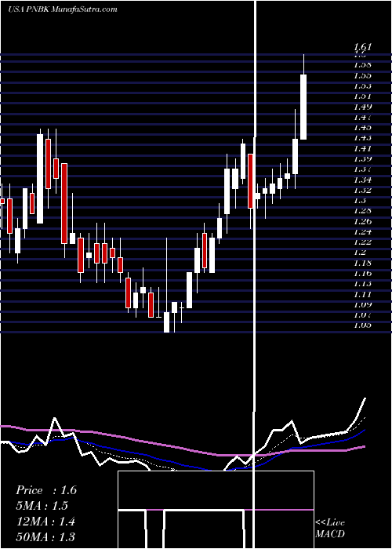Click the 1.09 price axis label
The height and width of the screenshot is (549, 392).
coord(362,304)
